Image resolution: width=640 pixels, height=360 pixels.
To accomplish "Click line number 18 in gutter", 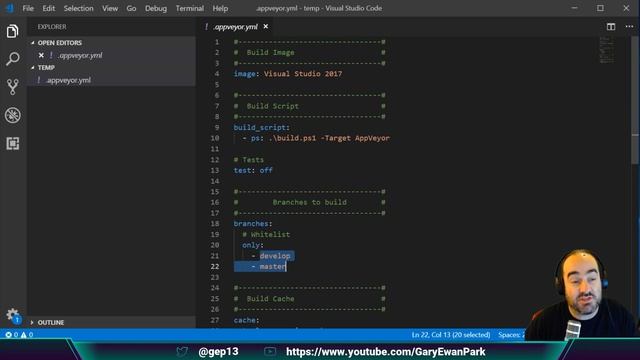I will pos(215,224).
